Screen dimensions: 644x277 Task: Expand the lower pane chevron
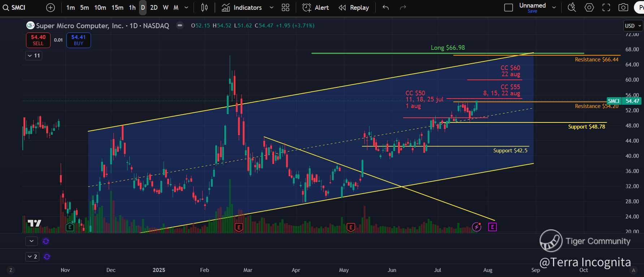click(31, 241)
